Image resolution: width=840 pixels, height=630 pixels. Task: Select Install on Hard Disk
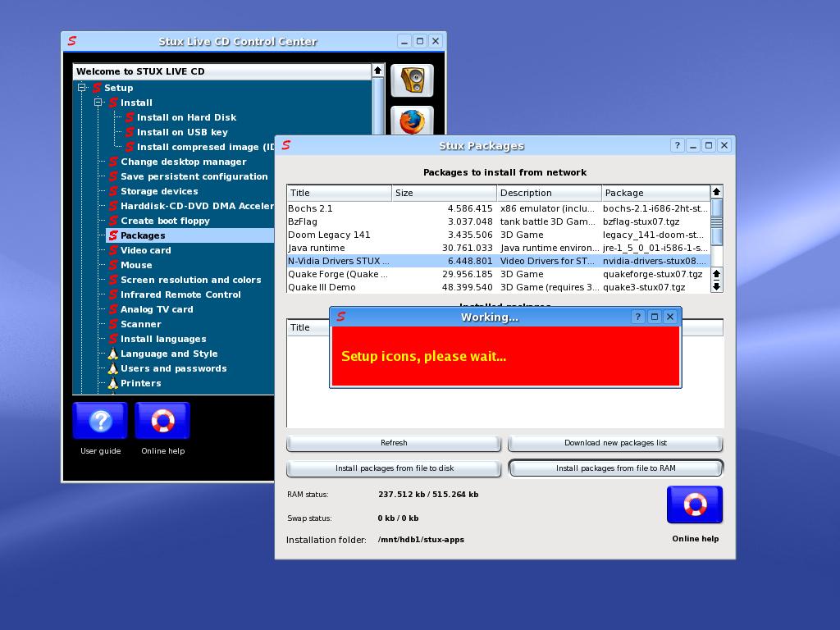186,117
